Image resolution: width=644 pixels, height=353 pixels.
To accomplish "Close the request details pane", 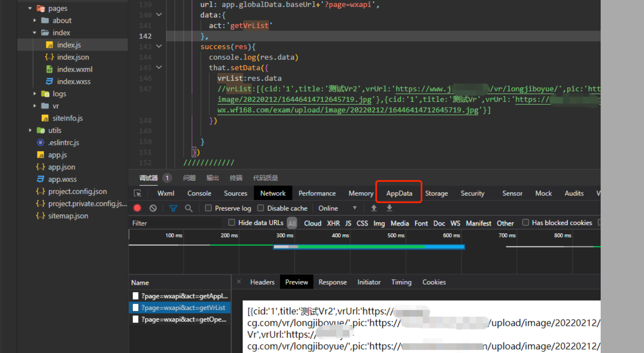I will [x=239, y=282].
